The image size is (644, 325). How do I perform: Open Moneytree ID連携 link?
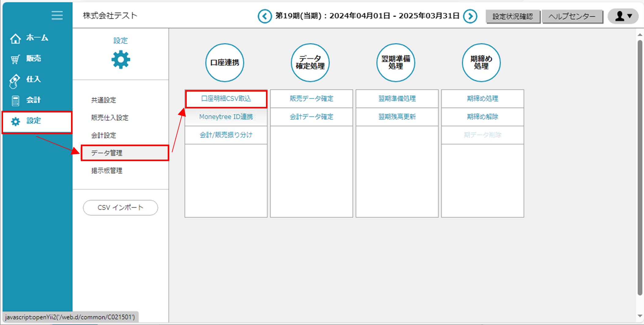pyautogui.click(x=226, y=117)
